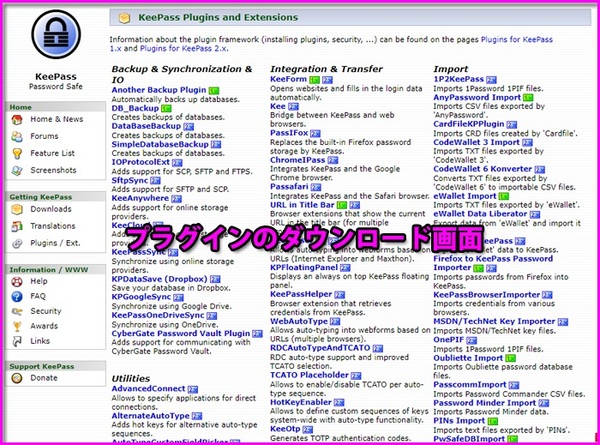Open the Awards page

pyautogui.click(x=44, y=326)
